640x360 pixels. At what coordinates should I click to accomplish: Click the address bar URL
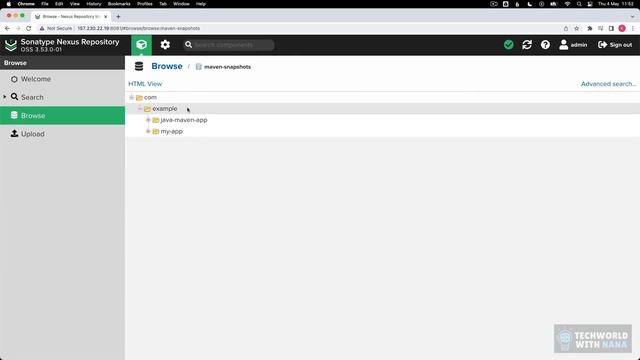[139, 28]
